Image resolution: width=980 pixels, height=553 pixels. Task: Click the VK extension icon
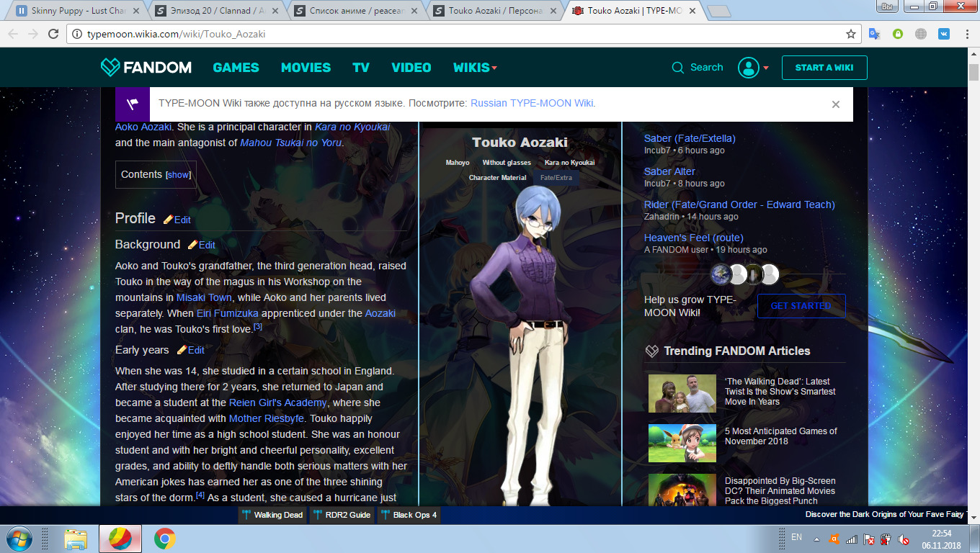943,34
